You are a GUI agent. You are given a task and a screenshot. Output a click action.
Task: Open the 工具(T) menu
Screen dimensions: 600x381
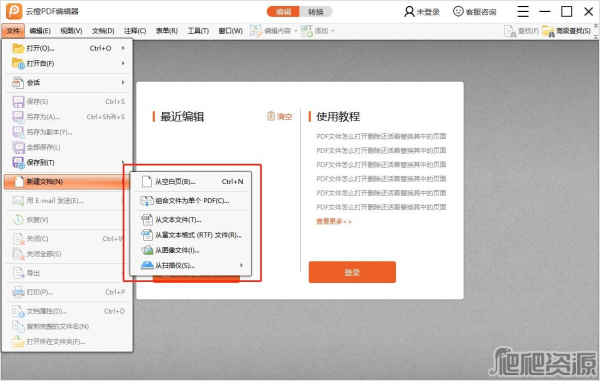coord(198,31)
